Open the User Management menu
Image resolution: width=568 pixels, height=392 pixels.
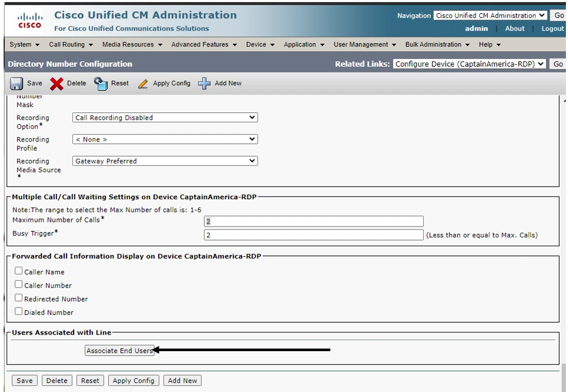click(x=365, y=44)
